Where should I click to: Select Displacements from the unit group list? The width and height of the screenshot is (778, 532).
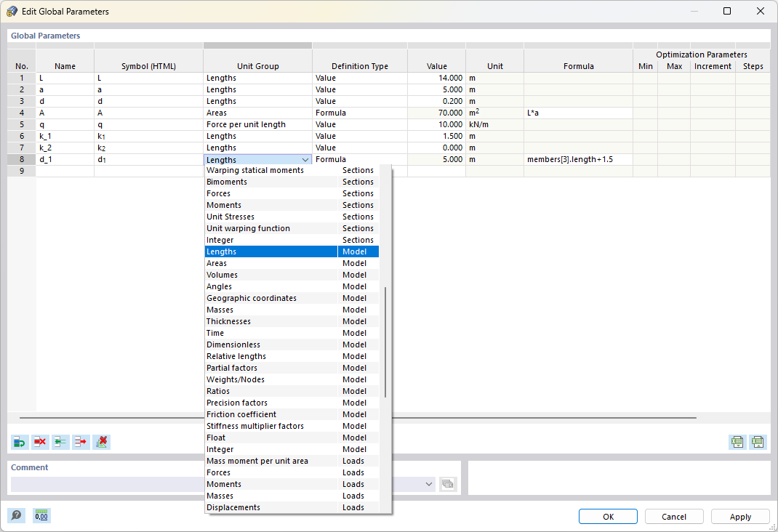292,507
